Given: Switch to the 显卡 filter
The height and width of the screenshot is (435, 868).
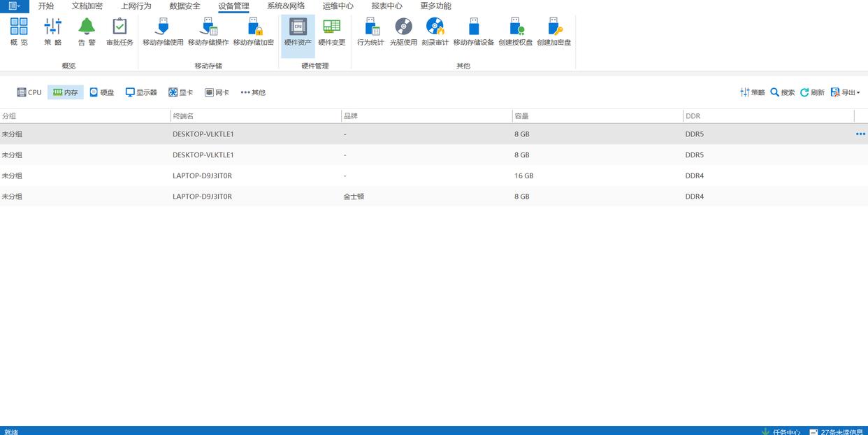Looking at the screenshot, I should click(x=180, y=92).
